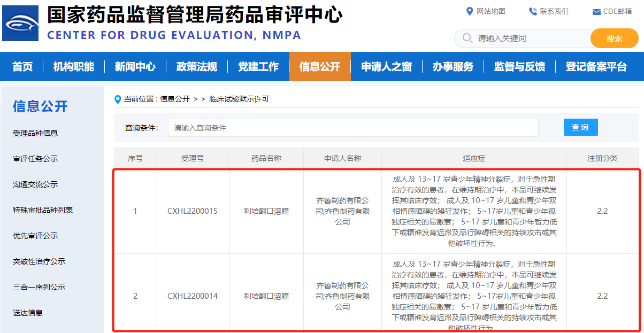Click the 序号 column header
644x333 pixels.
coord(135,158)
